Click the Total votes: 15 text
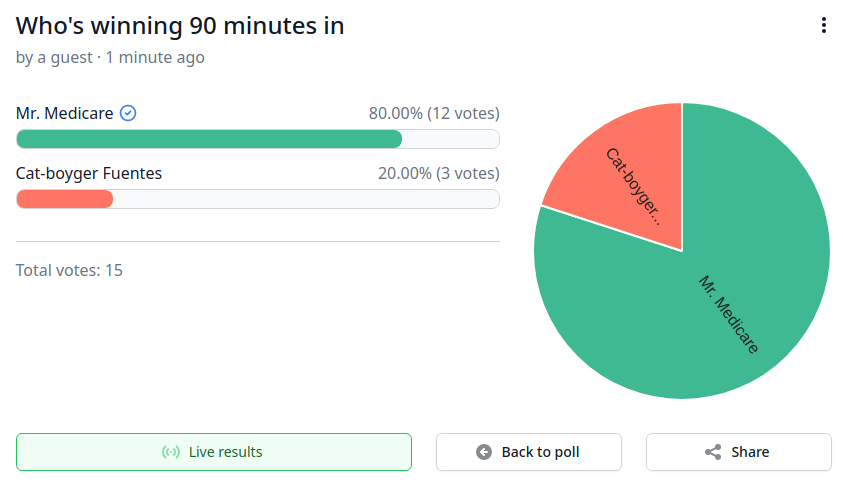This screenshot has width=843, height=492. pyautogui.click(x=69, y=270)
